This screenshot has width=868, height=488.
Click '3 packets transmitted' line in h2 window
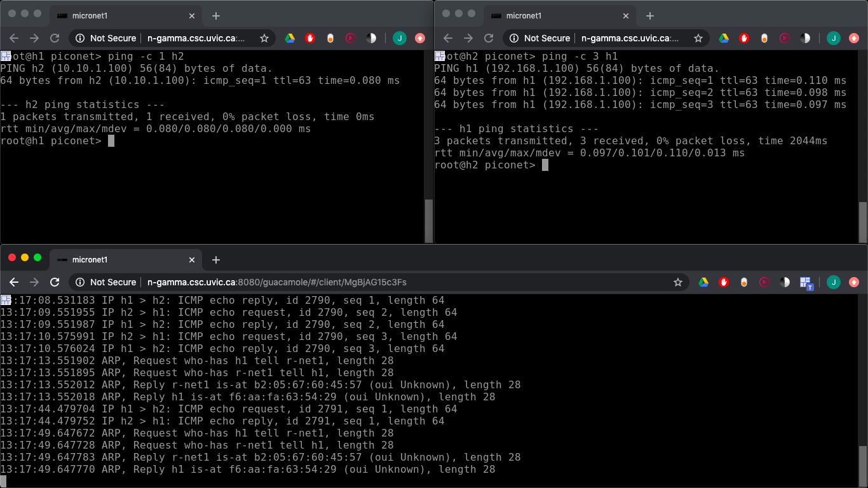click(631, 141)
